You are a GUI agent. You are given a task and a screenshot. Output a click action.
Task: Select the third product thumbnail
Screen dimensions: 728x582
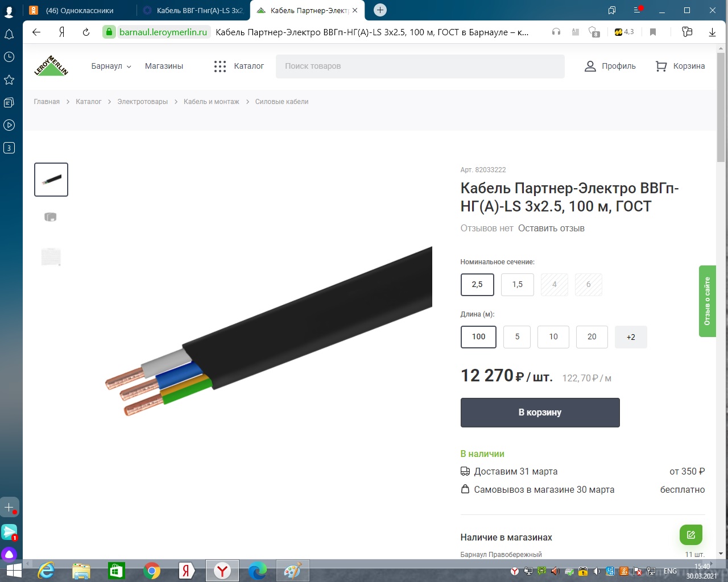click(x=51, y=256)
